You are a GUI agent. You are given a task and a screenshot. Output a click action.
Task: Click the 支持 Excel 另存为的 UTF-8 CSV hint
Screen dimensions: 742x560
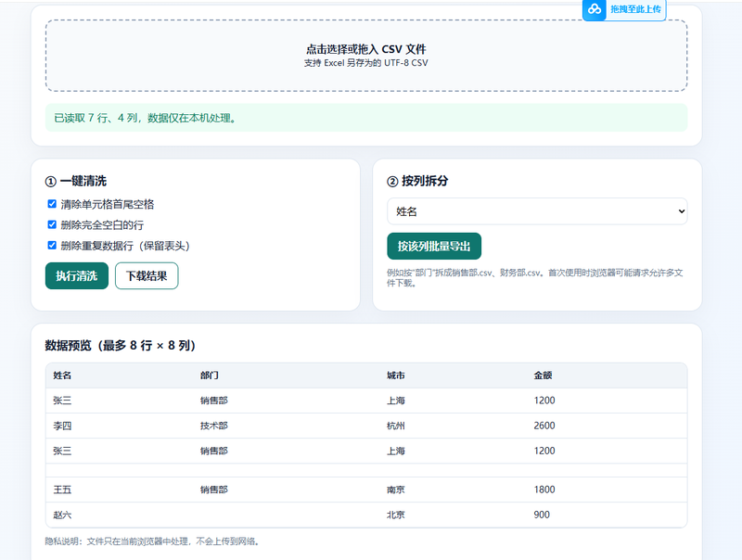click(365, 63)
